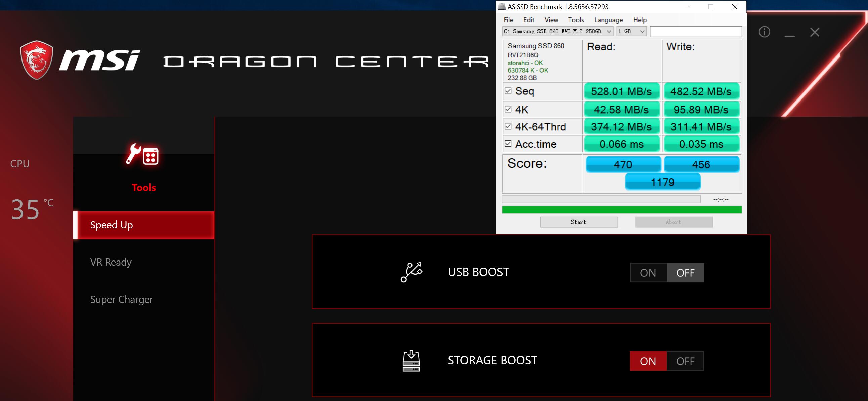
Task: Open the 1 GB test size dropdown
Action: click(x=642, y=31)
